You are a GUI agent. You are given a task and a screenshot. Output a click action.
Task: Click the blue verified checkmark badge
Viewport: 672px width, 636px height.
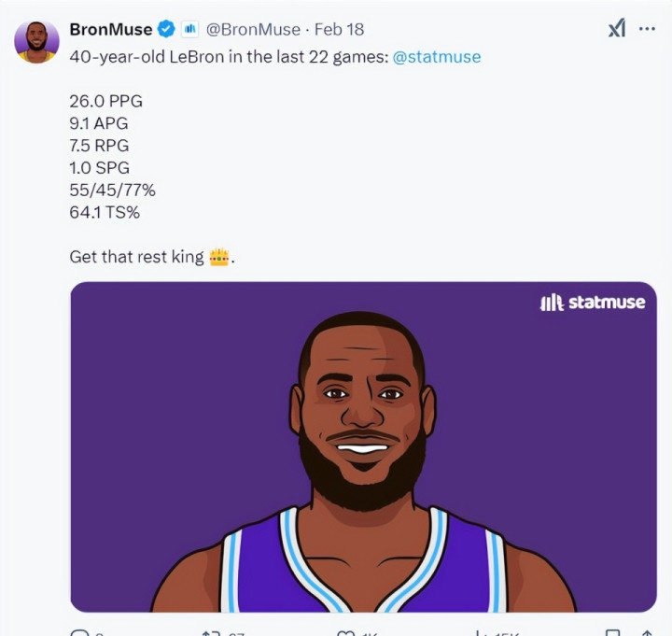(166, 29)
